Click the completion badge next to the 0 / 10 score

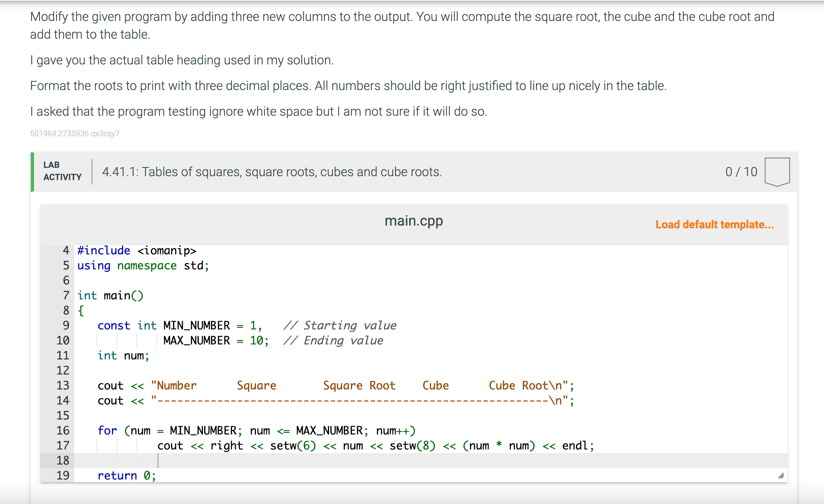[777, 171]
